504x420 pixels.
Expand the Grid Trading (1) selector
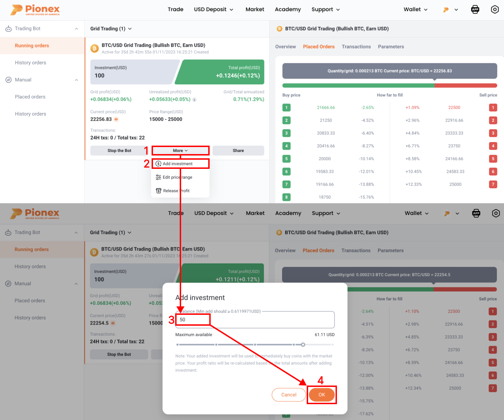pyautogui.click(x=111, y=28)
